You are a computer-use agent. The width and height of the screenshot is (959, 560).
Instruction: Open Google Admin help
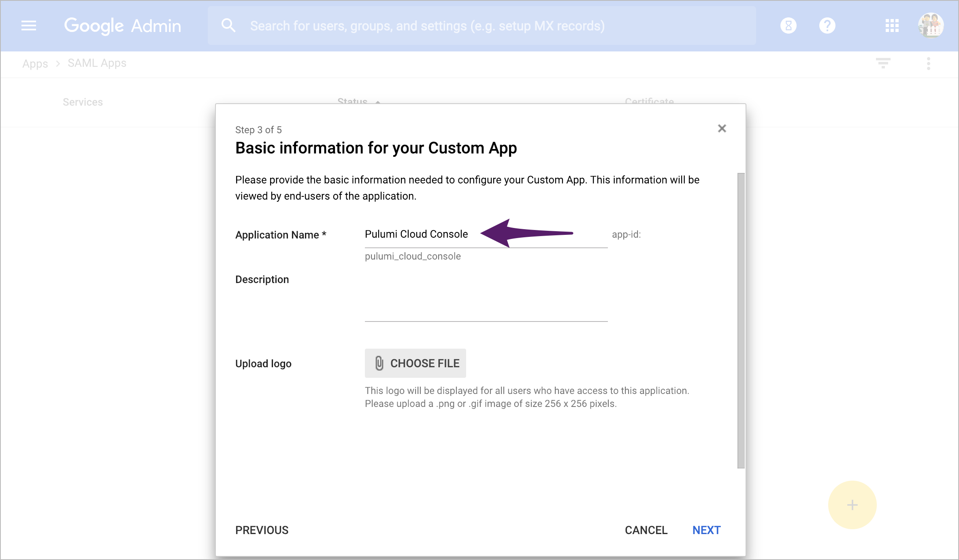[x=827, y=26]
